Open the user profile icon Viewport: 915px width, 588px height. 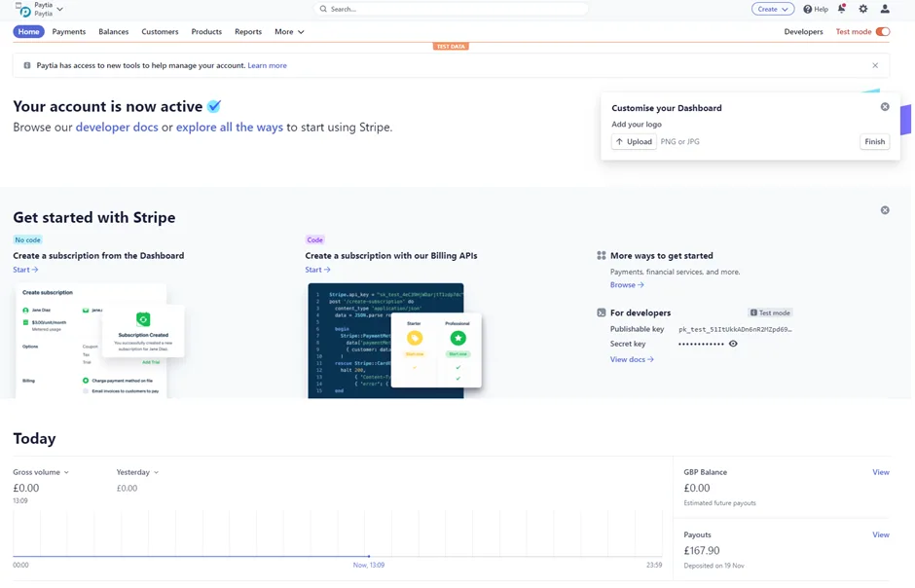point(885,9)
